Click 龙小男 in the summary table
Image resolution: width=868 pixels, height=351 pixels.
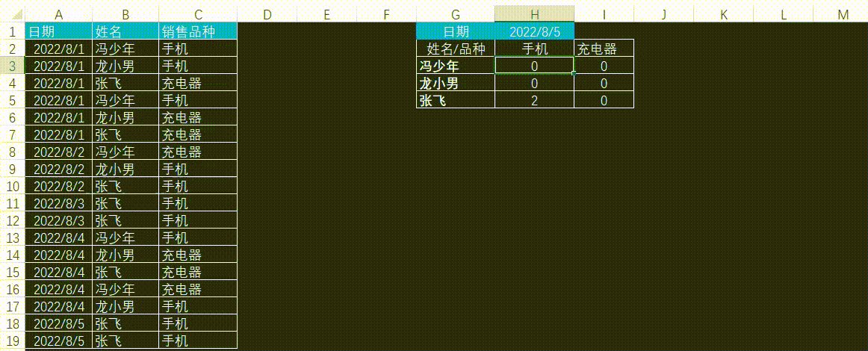click(456, 83)
